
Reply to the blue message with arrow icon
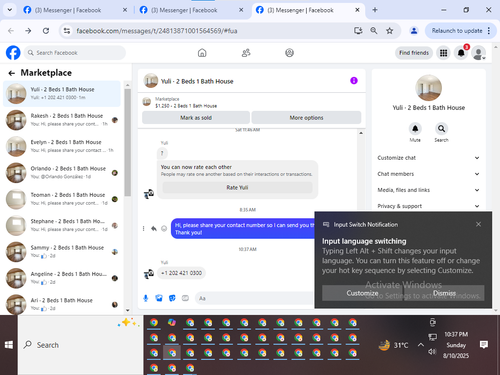[x=154, y=228]
